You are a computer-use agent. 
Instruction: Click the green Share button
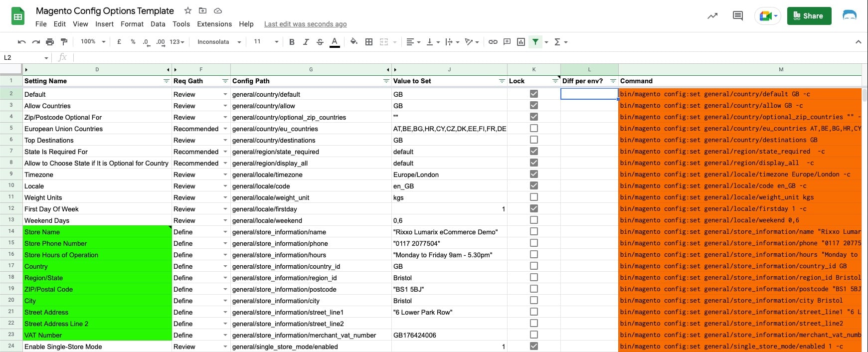(809, 16)
